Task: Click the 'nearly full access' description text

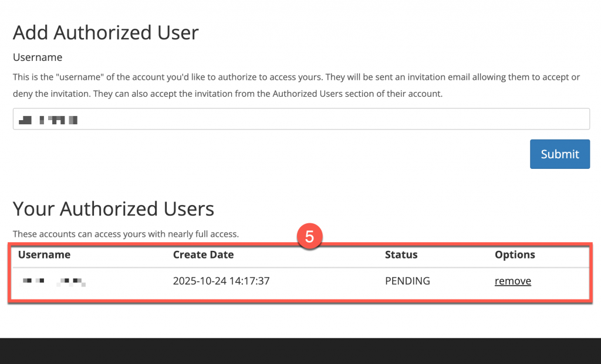Action: pyautogui.click(x=126, y=234)
